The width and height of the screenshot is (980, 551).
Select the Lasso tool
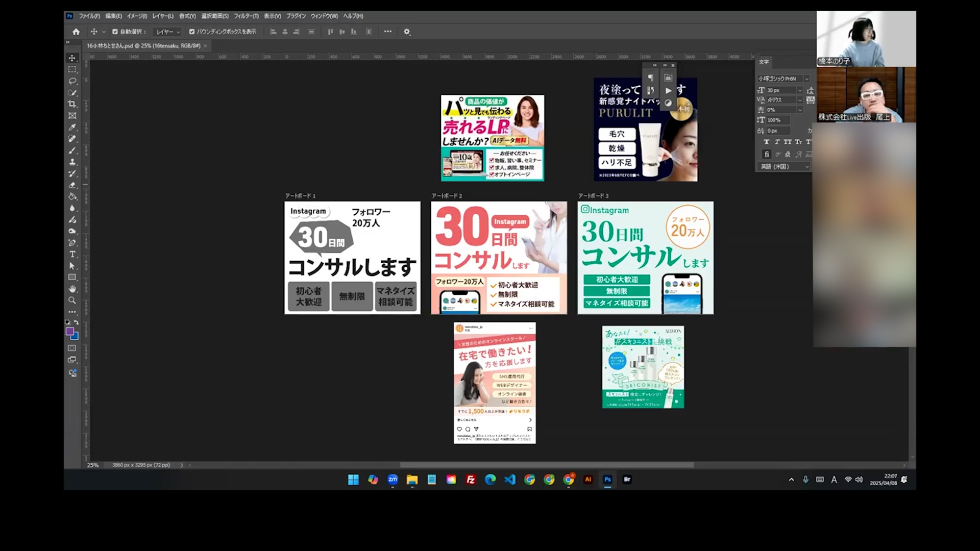coord(72,81)
